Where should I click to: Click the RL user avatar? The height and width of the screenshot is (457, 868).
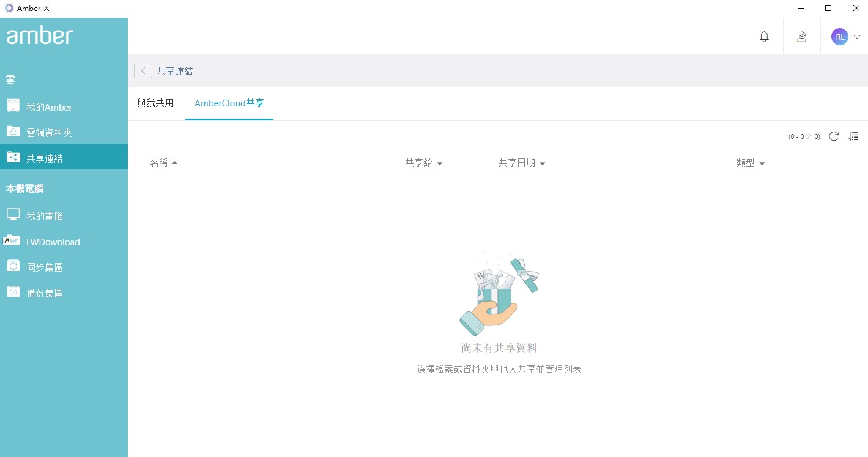pos(839,37)
